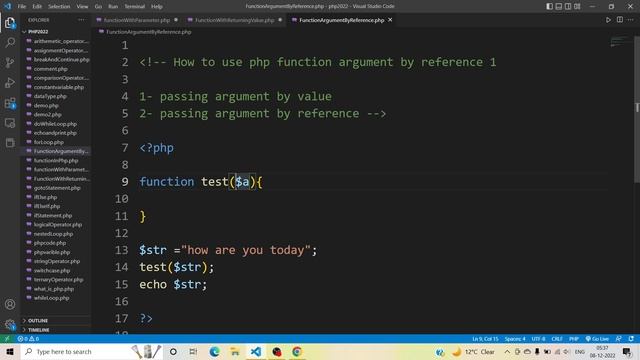Open dataType.php in Explorer

50,96
